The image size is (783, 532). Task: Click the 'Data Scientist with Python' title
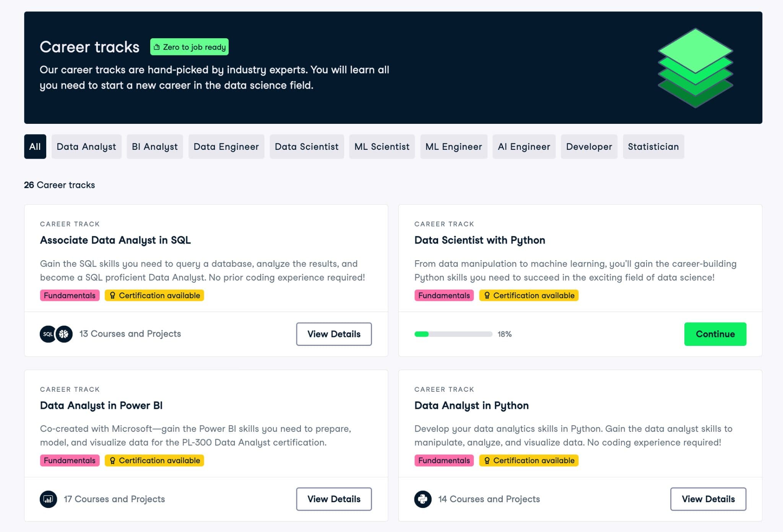click(x=479, y=240)
